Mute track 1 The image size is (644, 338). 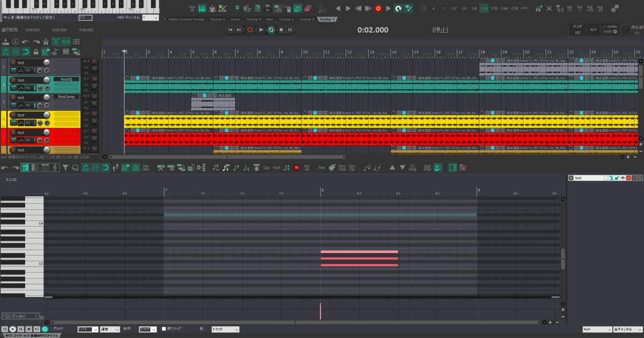(94, 61)
